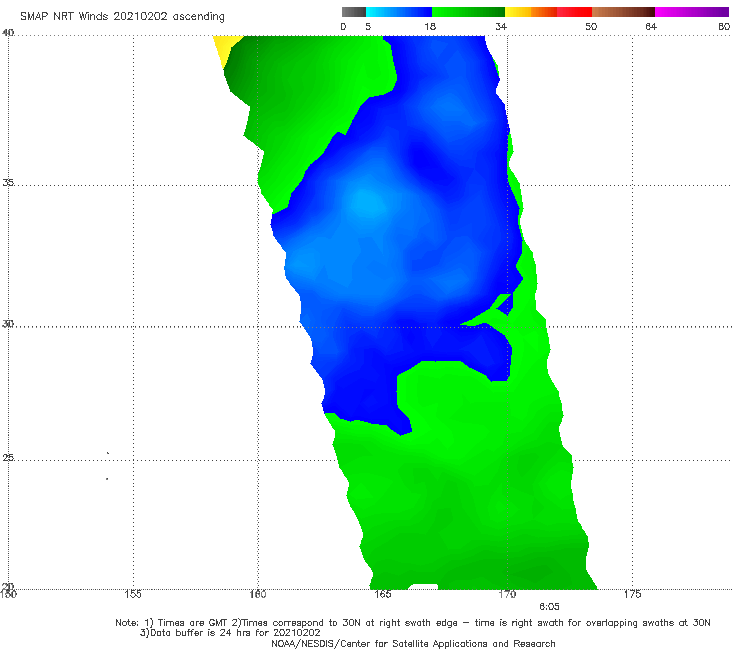Click the NOAA/NESDIS credit line
This screenshot has width=740, height=650.
coord(413,643)
